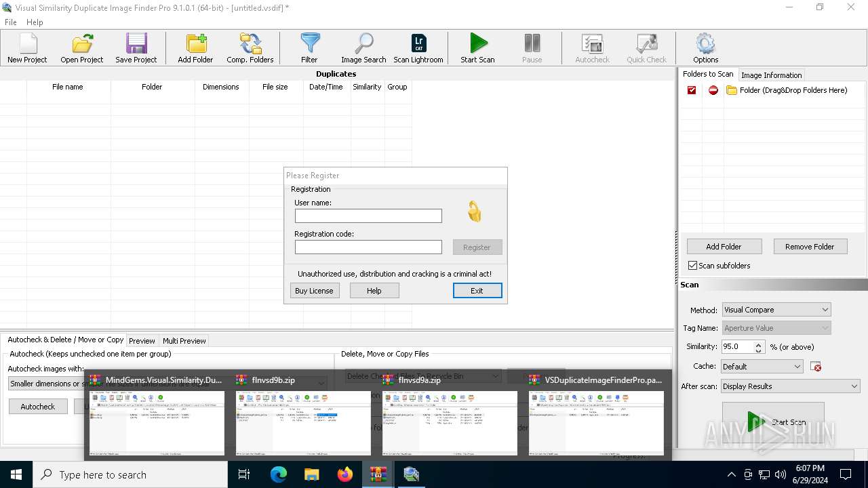The height and width of the screenshot is (488, 868).
Task: Click the taskbar search box
Action: pos(130,474)
